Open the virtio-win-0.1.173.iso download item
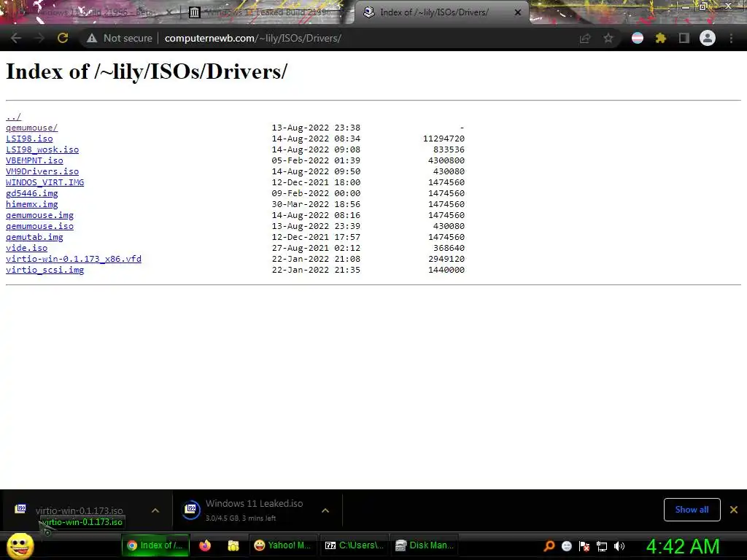This screenshot has height=560, width=747. pos(79,510)
